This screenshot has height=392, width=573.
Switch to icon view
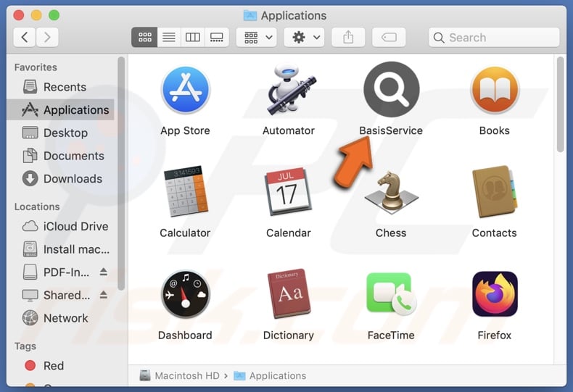coord(145,37)
